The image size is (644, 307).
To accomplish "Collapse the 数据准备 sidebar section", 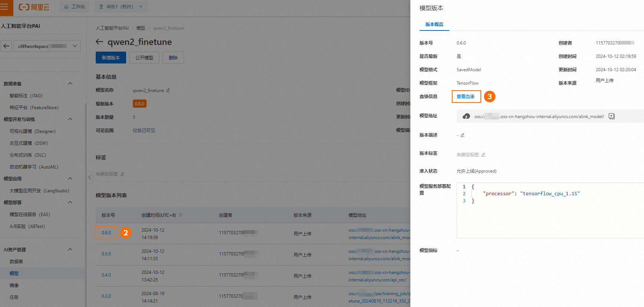I will (x=70, y=84).
